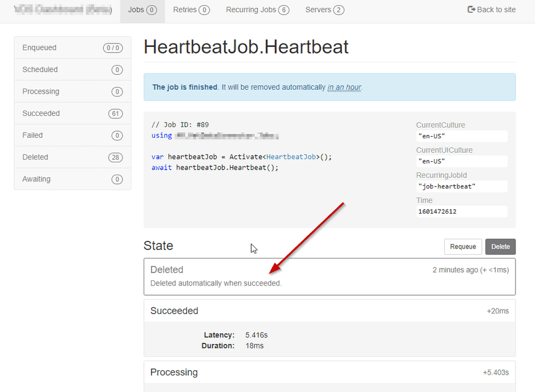View the Servers tab
The height and width of the screenshot is (392, 535).
click(x=324, y=9)
